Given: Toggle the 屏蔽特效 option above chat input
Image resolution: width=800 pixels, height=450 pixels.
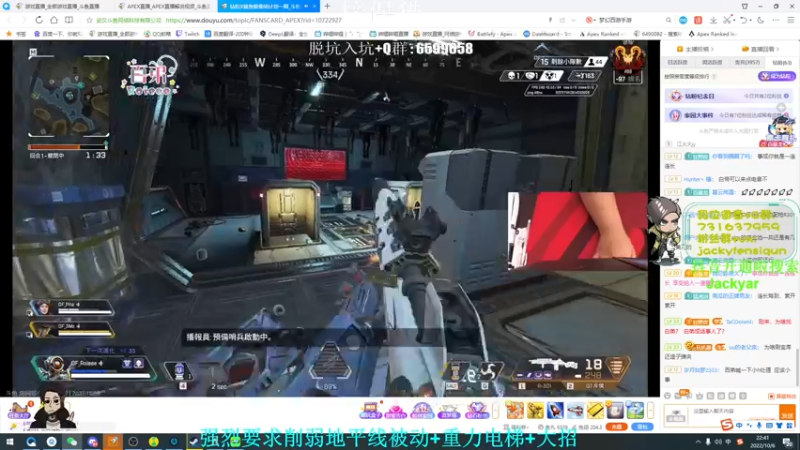Looking at the screenshot, I should [x=782, y=396].
